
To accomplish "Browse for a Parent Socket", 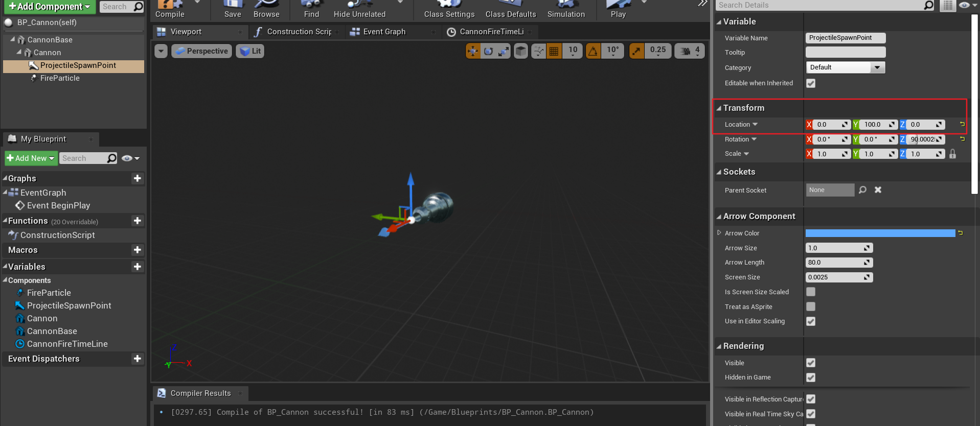I will 862,190.
